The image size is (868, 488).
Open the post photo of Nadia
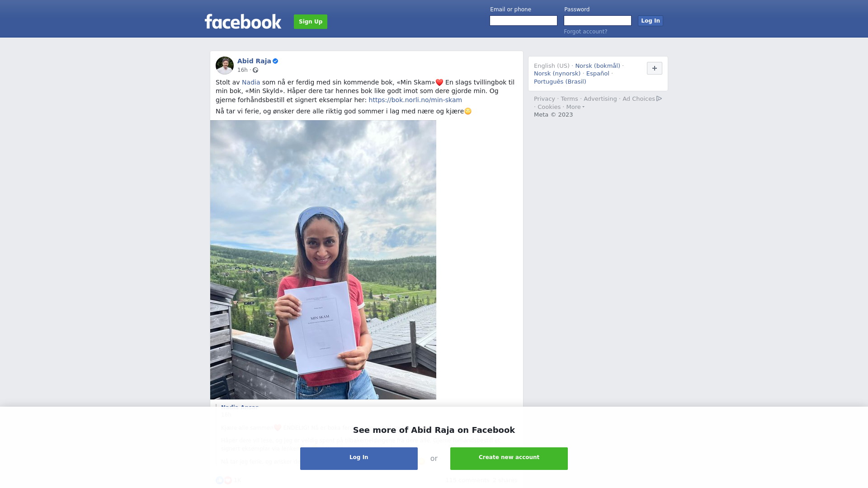point(323,260)
